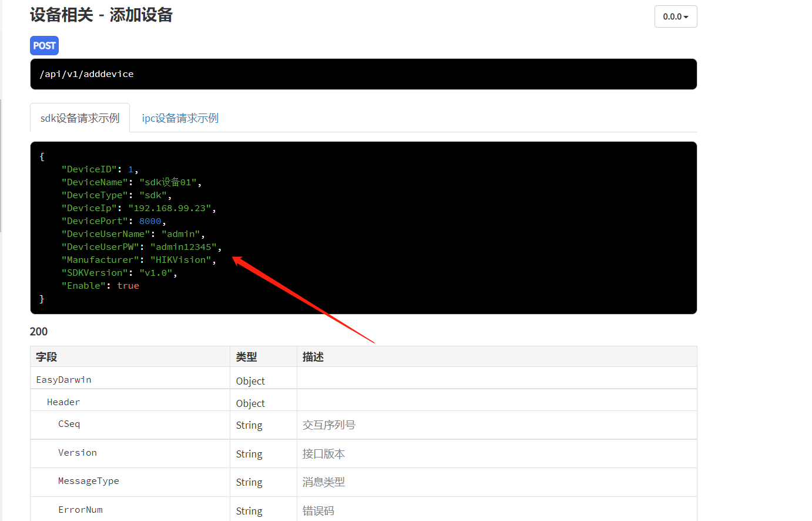Click the "192.168.99.23" DeviceIp value
812x521 pixels.
(x=169, y=208)
